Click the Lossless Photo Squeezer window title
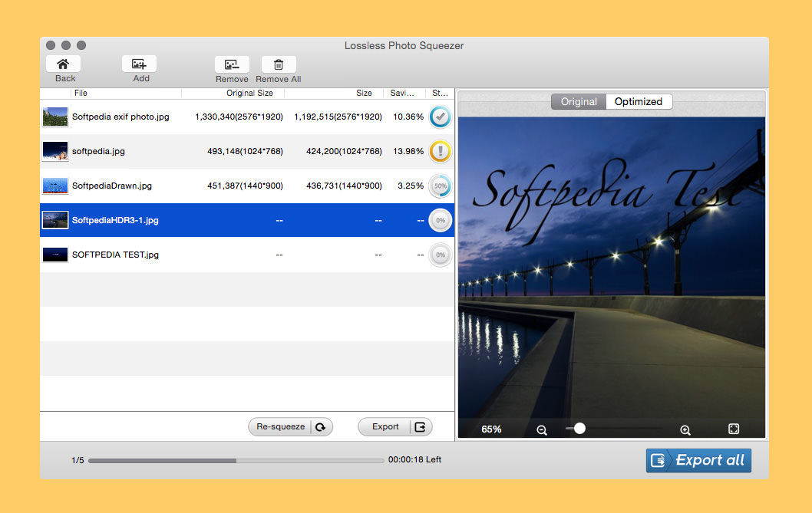 tap(404, 45)
